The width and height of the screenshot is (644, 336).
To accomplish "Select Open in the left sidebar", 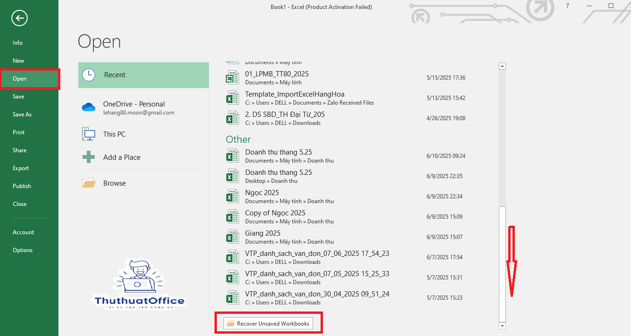I will [29, 79].
